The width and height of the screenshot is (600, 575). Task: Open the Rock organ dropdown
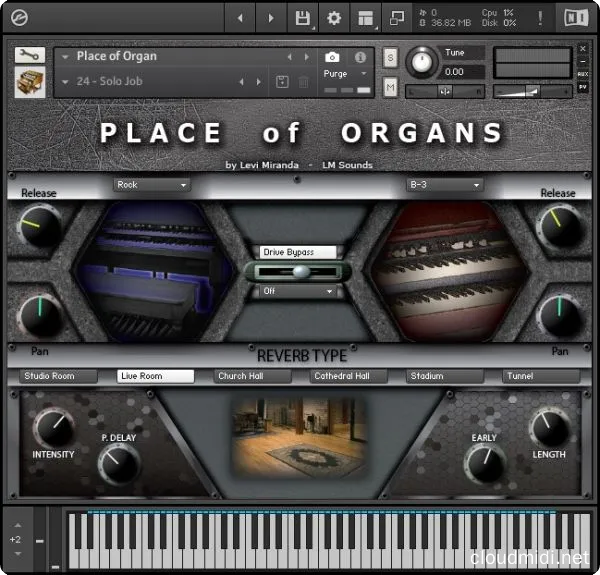[152, 185]
